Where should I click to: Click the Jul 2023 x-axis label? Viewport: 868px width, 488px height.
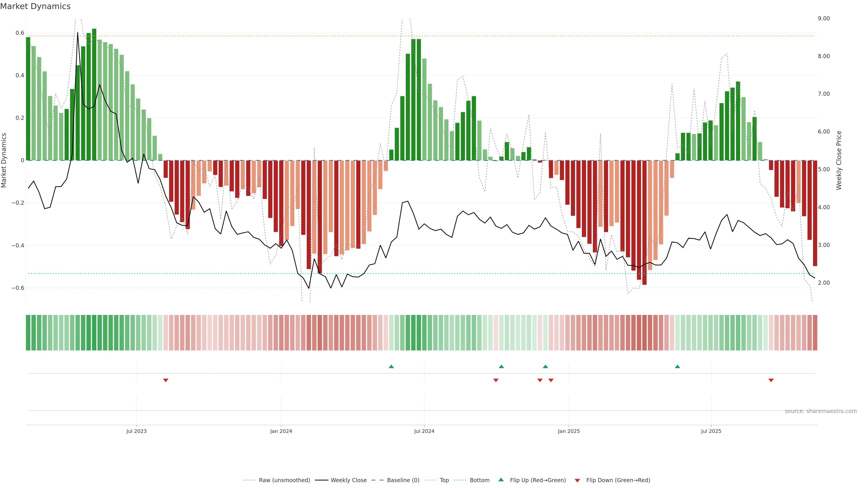pyautogui.click(x=137, y=431)
